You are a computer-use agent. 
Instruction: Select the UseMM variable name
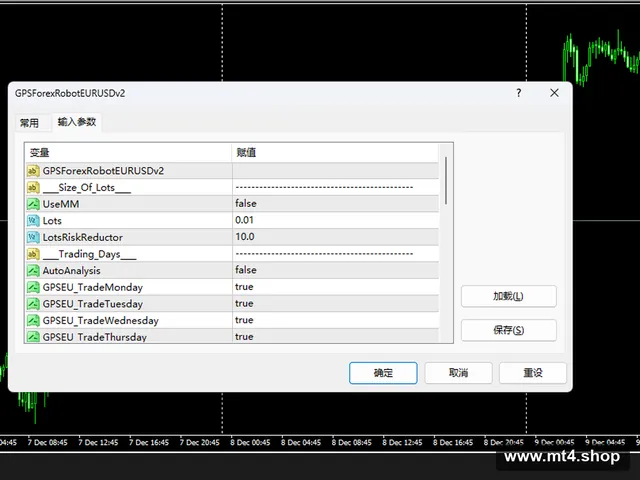point(61,204)
